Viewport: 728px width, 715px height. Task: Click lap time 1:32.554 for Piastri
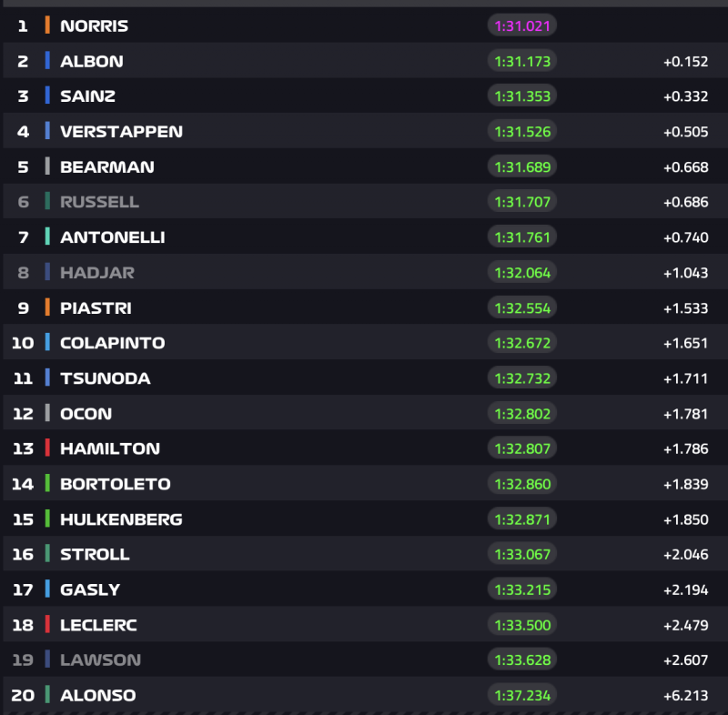(521, 307)
